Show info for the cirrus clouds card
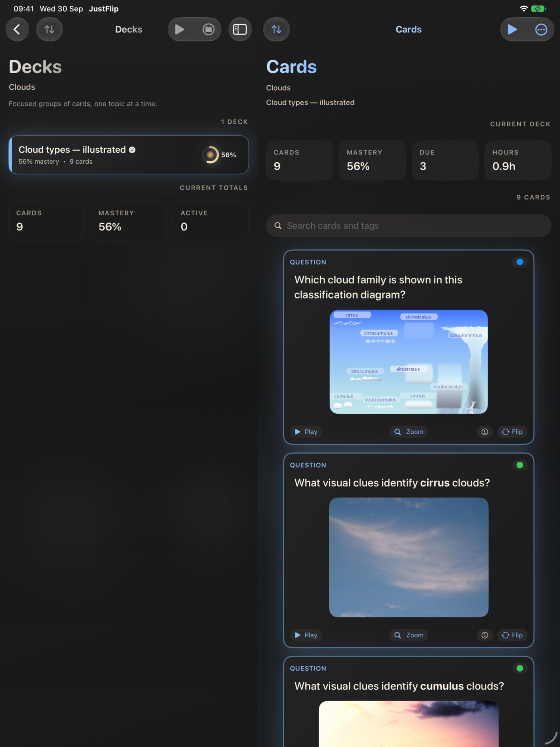The image size is (560, 747). tap(485, 635)
